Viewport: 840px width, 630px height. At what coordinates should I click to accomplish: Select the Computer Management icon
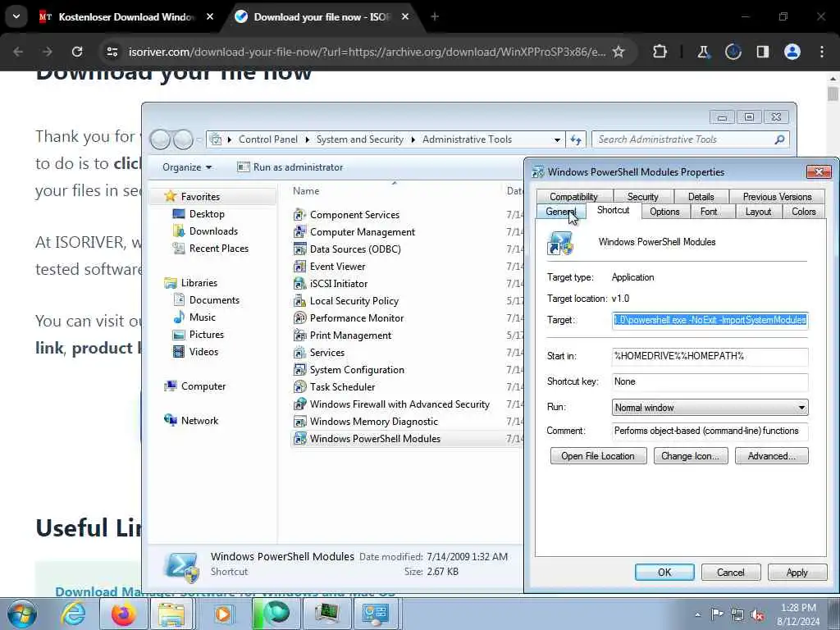300,232
